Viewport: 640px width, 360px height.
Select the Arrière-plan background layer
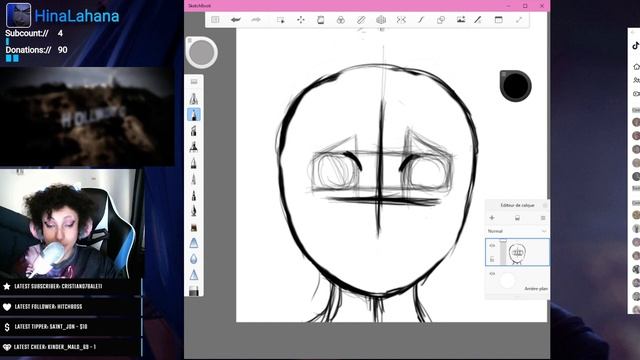pos(517,281)
